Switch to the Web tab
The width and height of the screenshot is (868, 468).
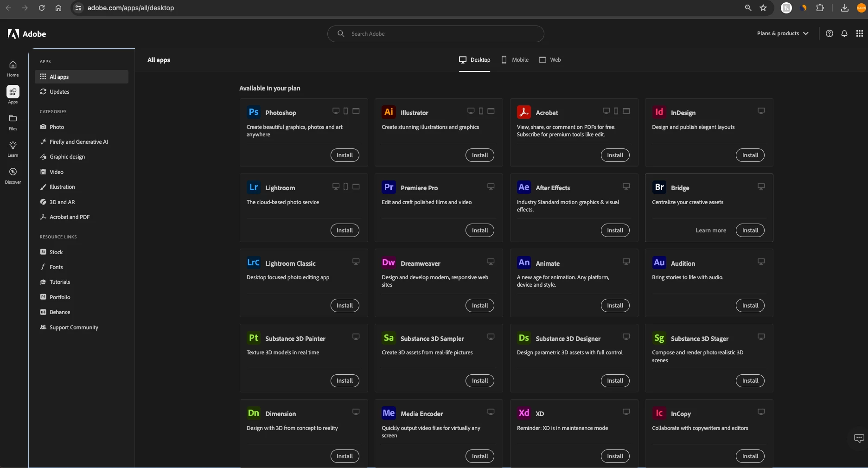(550, 60)
